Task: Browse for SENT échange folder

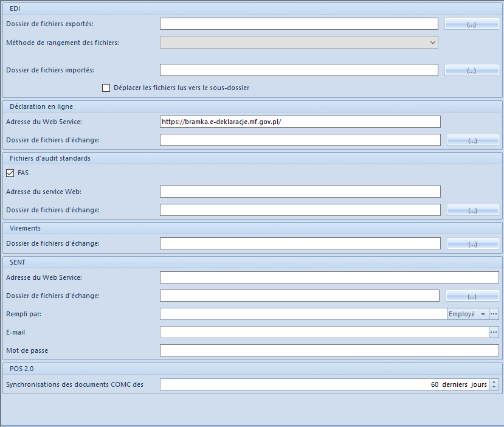Action: coord(472,296)
